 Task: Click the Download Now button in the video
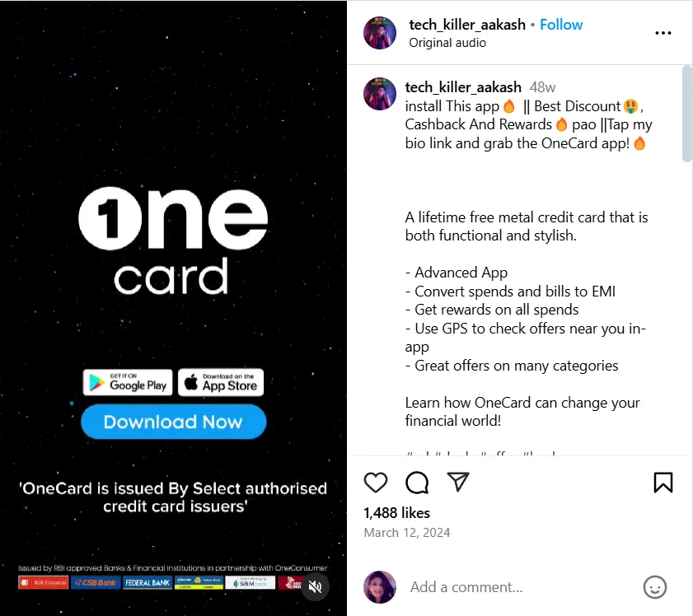point(174,422)
